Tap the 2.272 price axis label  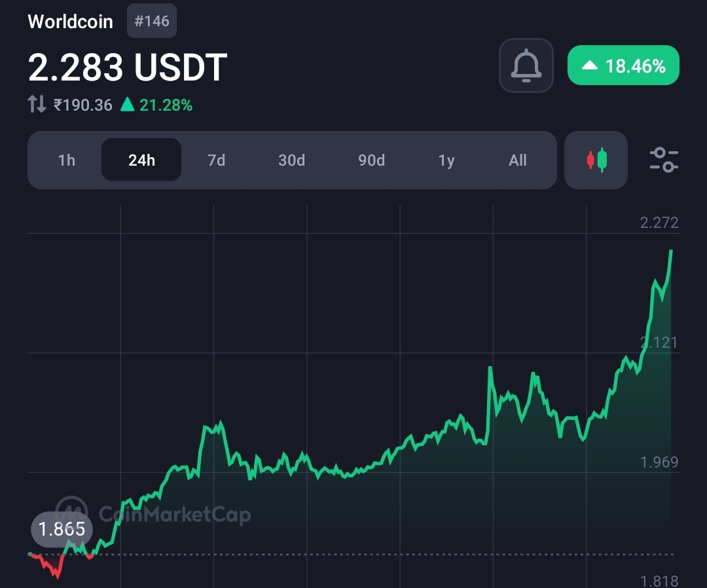[659, 223]
